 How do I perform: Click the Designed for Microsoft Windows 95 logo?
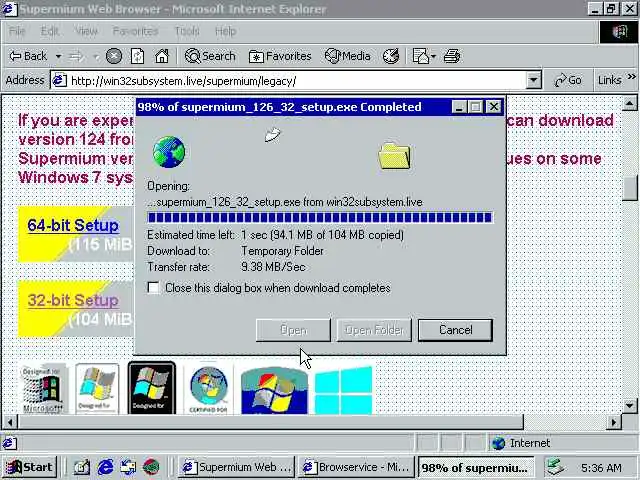pyautogui.click(x=43, y=389)
